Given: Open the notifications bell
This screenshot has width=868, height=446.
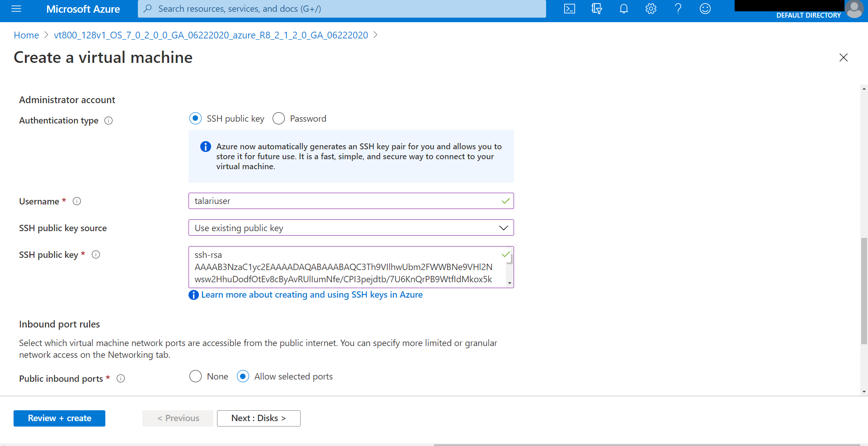Looking at the screenshot, I should point(623,9).
